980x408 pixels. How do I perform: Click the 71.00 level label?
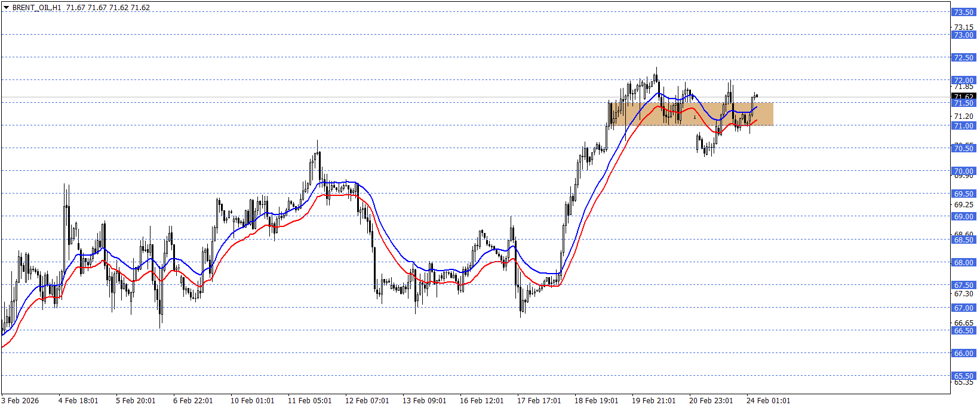963,125
